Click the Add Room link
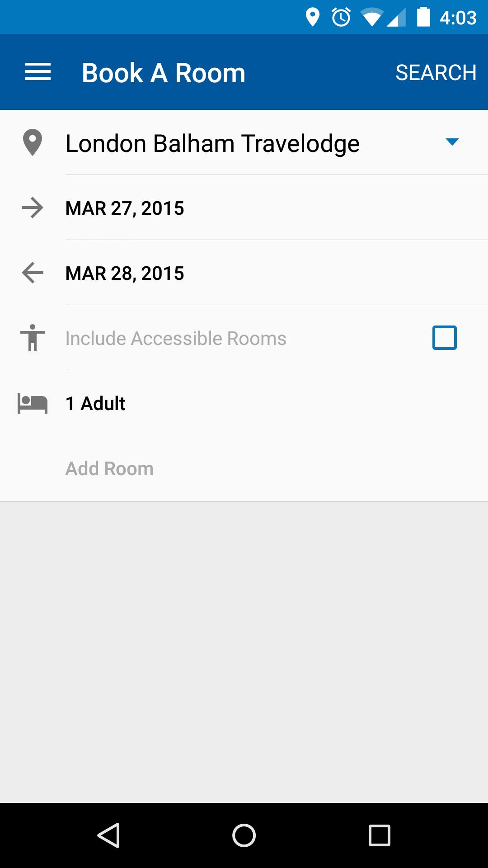The height and width of the screenshot is (868, 488). point(109,468)
